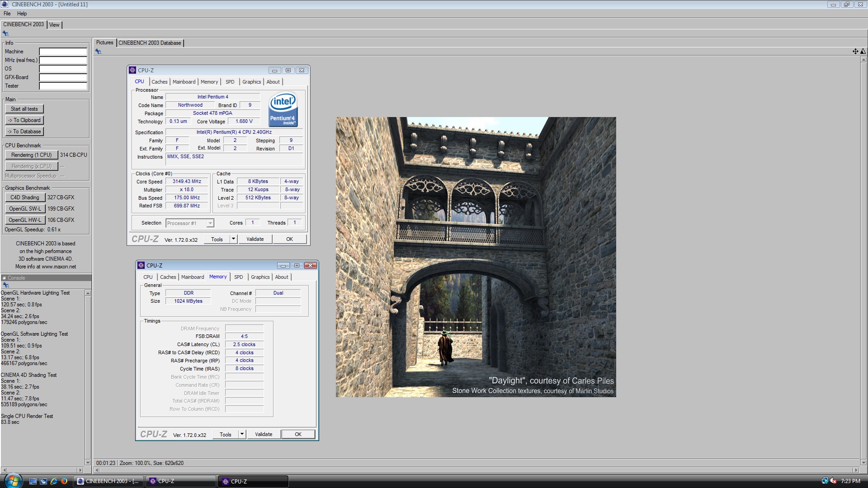
Task: Click the volume muted tray icon
Action: (833, 481)
